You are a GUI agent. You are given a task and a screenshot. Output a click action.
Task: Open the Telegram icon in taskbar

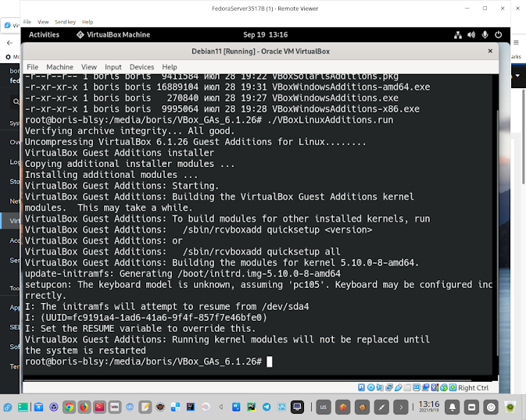267,407
